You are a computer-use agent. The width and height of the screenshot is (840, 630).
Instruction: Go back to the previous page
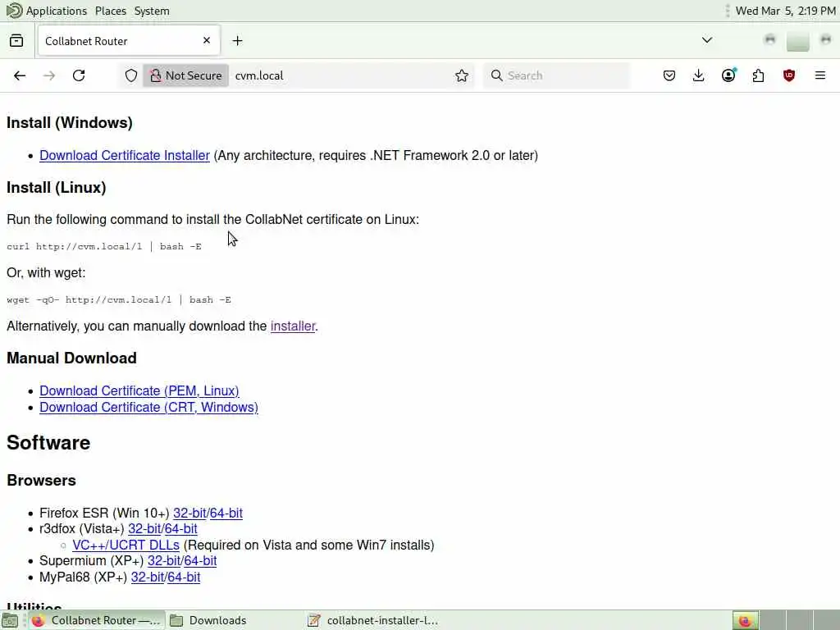click(x=20, y=75)
